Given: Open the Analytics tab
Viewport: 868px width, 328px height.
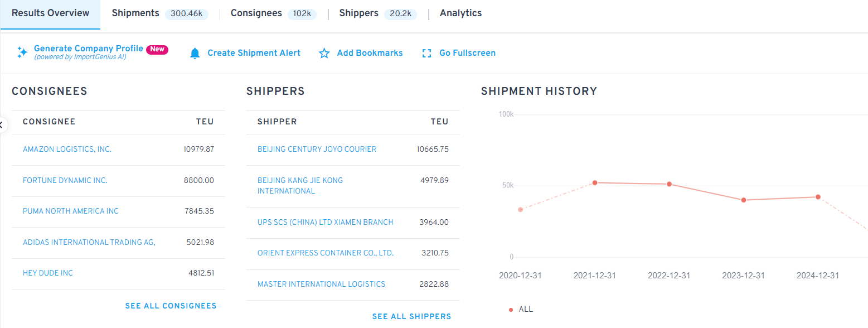Looking at the screenshot, I should point(461,13).
